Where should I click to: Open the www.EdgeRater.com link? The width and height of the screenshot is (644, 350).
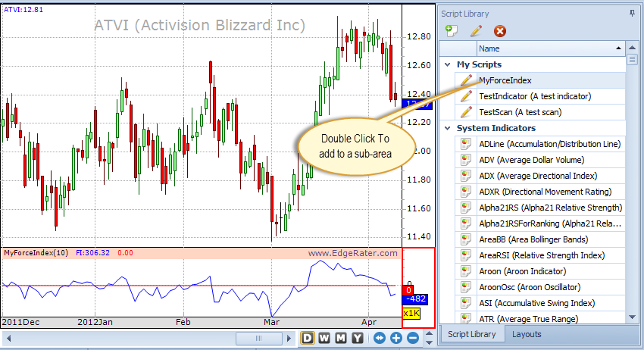coord(353,253)
